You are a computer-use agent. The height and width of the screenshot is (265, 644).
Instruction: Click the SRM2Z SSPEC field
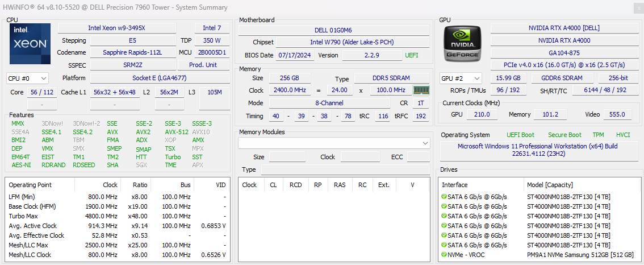133,65
